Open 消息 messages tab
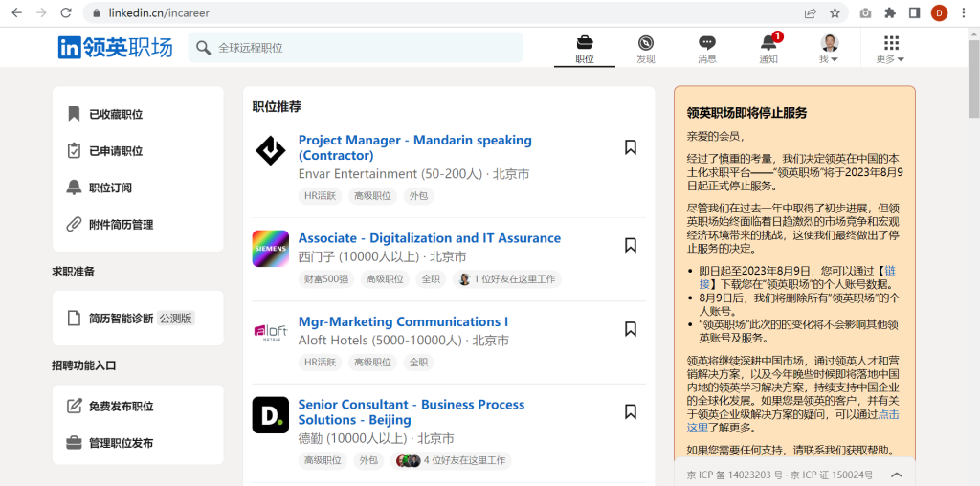 707,50
